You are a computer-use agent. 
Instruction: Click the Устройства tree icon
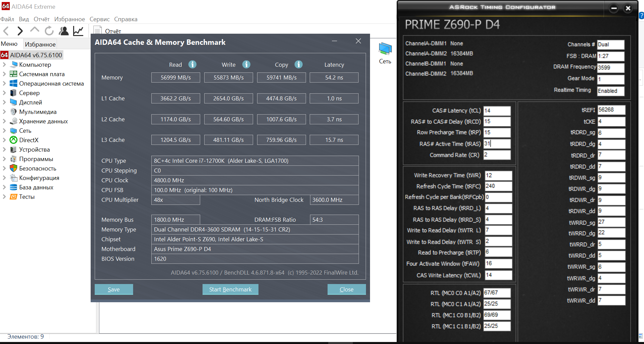point(13,150)
